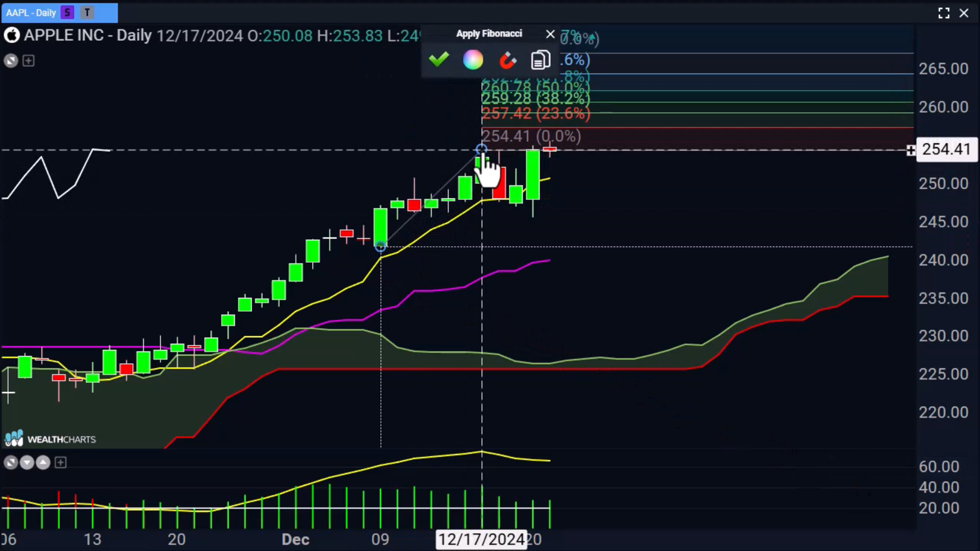
Task: Enter fullscreen mode for the chart
Action: coord(944,13)
